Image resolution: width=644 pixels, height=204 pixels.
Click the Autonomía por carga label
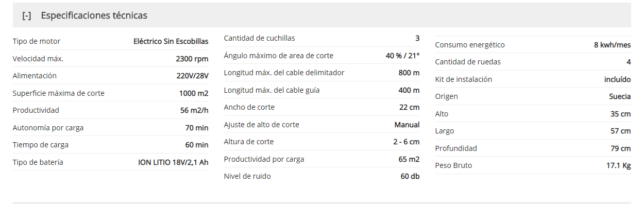(x=48, y=128)
